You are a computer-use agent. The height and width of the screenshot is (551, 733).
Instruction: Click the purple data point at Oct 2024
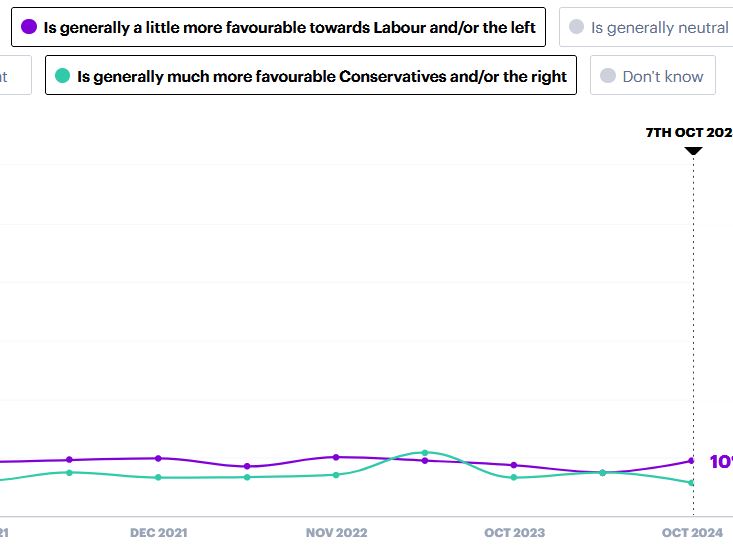pyautogui.click(x=692, y=461)
